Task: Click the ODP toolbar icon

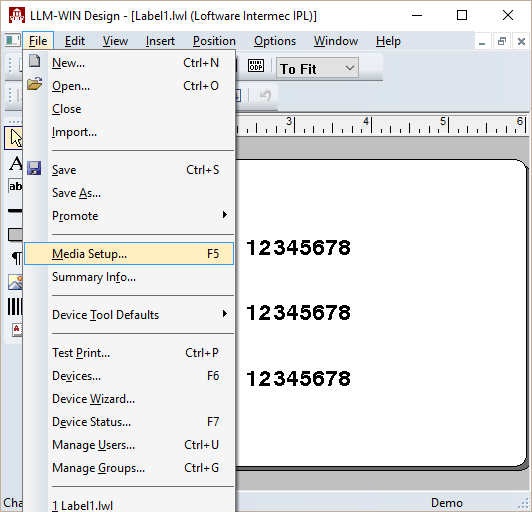Action: pos(256,66)
